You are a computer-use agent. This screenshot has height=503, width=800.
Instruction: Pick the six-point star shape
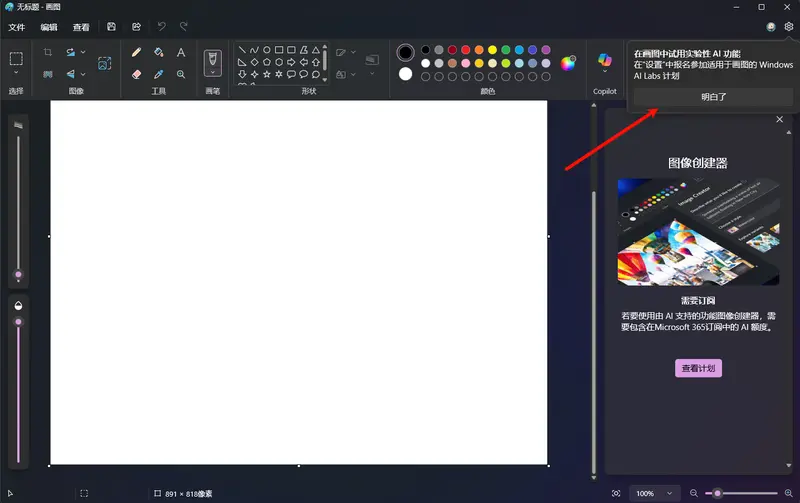[279, 74]
